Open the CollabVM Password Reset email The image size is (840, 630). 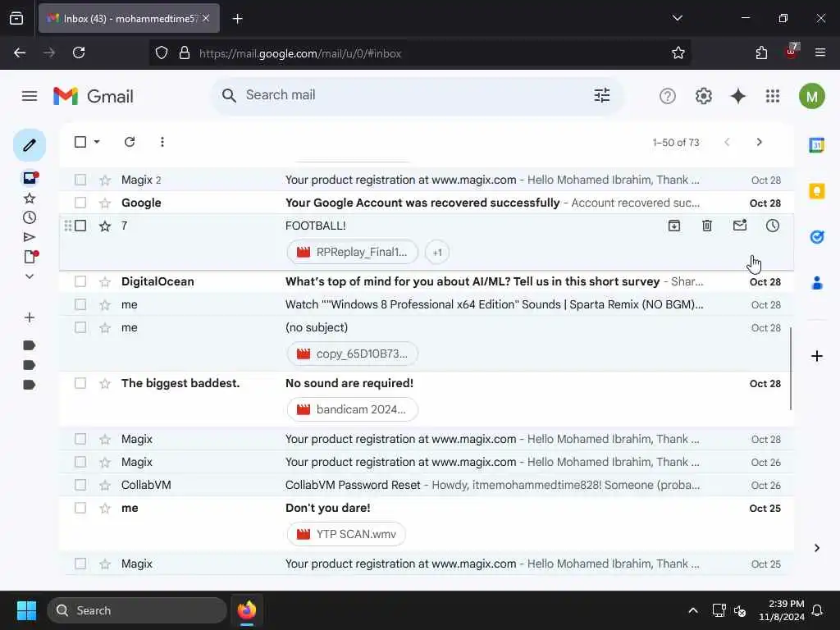coord(426,485)
